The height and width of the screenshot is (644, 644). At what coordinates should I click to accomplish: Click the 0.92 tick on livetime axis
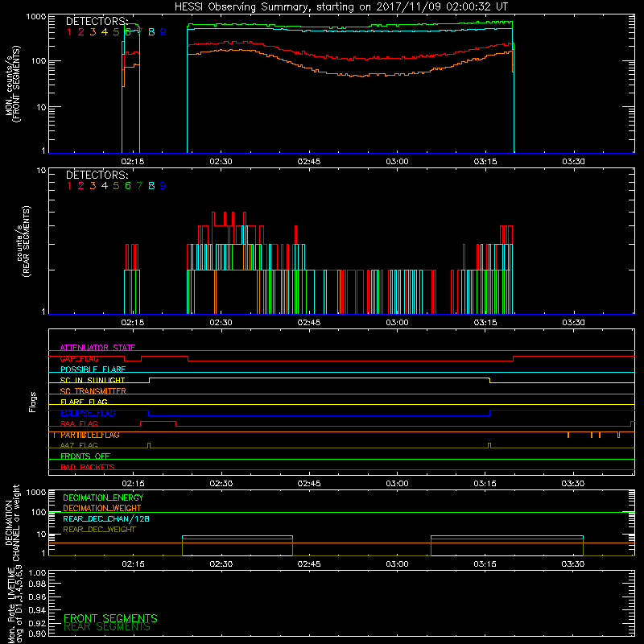pos(37,622)
